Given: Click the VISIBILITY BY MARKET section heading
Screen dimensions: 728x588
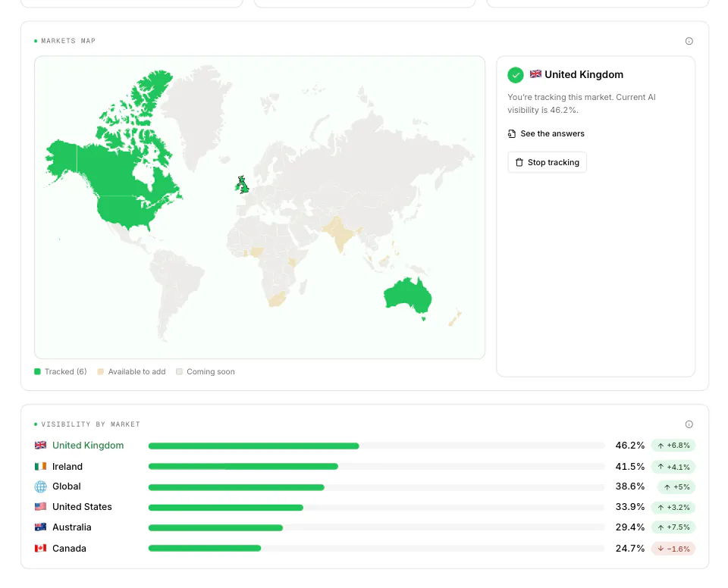Looking at the screenshot, I should click(x=90, y=424).
